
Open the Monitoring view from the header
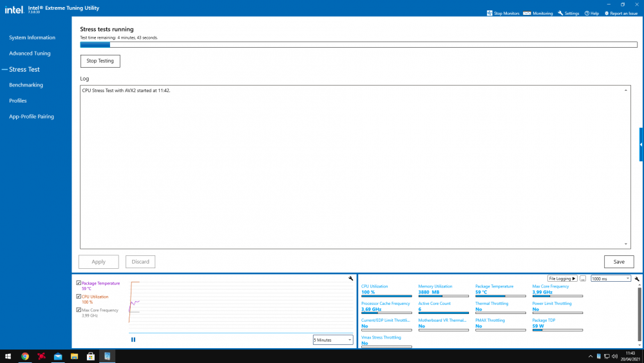tap(527, 13)
